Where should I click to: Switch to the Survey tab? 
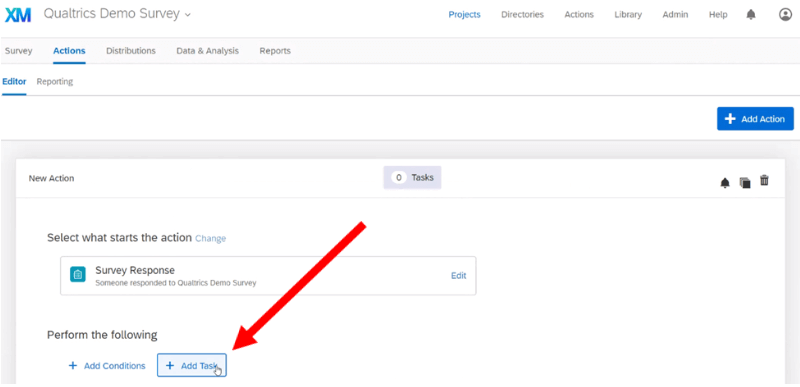(18, 51)
